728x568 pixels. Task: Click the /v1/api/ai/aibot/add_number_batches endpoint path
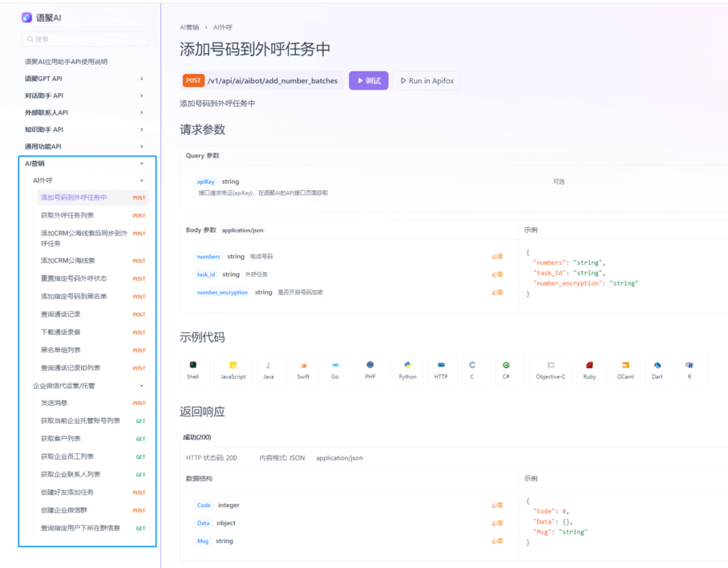[x=272, y=81]
